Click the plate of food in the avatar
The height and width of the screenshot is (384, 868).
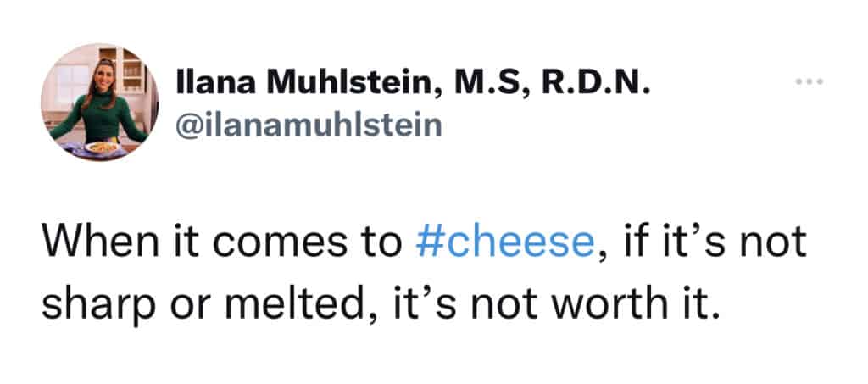click(x=103, y=146)
